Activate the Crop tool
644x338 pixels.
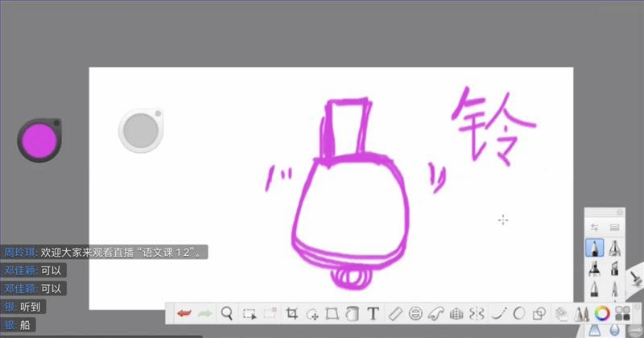[x=291, y=313]
